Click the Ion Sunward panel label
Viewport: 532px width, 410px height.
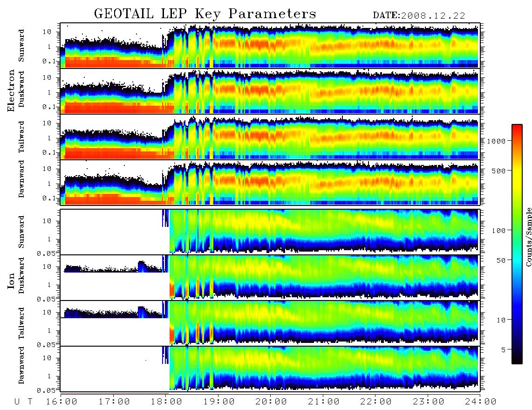21,232
